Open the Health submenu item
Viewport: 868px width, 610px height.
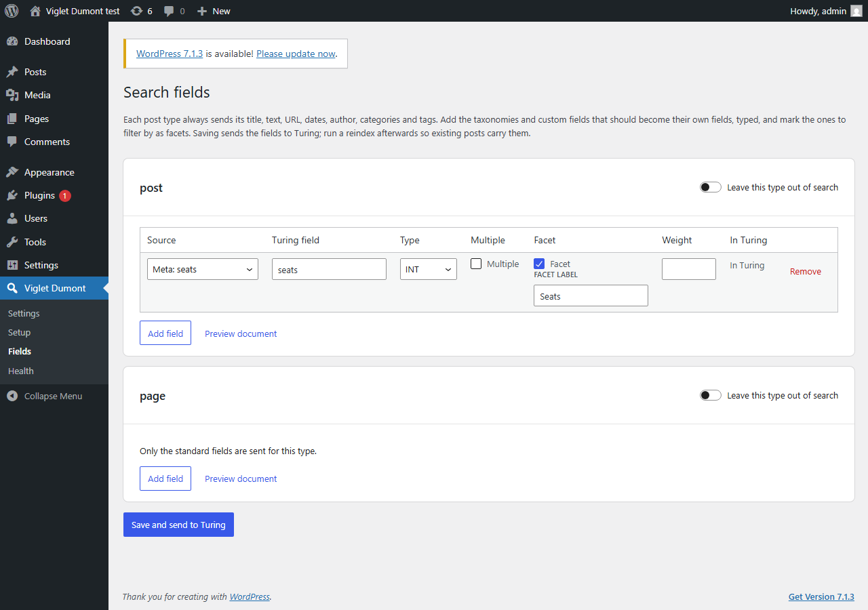point(21,371)
